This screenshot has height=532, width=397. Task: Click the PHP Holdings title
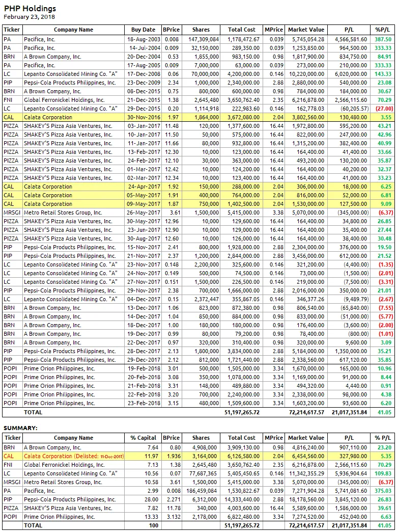pyautogui.click(x=30, y=9)
